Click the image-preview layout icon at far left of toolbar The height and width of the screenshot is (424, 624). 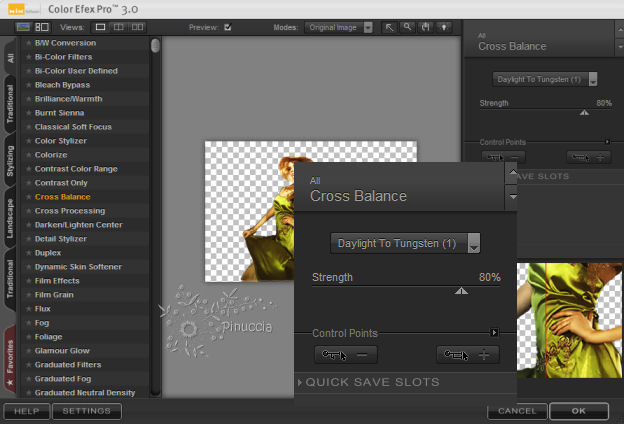23,27
